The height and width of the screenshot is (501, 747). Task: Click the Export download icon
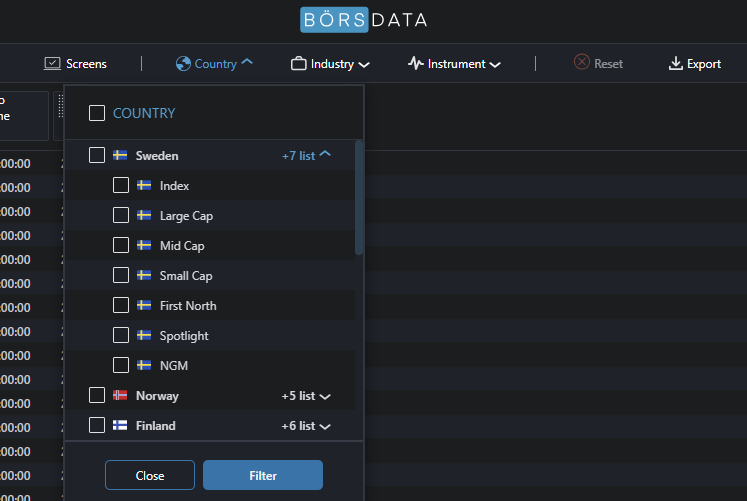coord(675,64)
